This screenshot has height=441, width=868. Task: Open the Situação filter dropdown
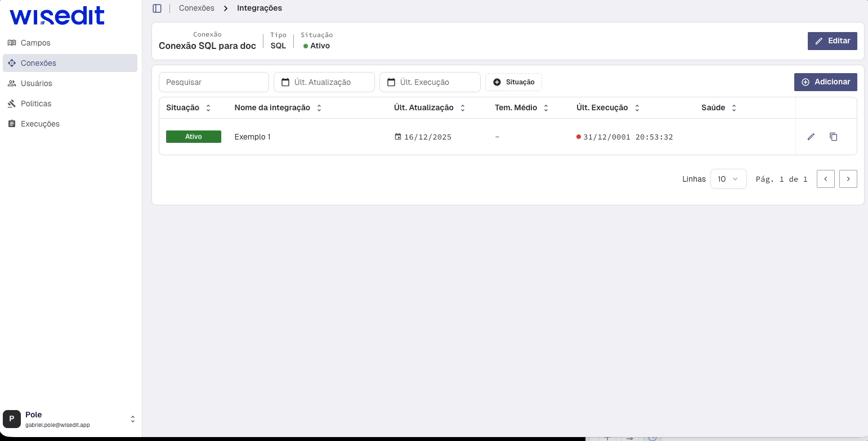pyautogui.click(x=513, y=82)
